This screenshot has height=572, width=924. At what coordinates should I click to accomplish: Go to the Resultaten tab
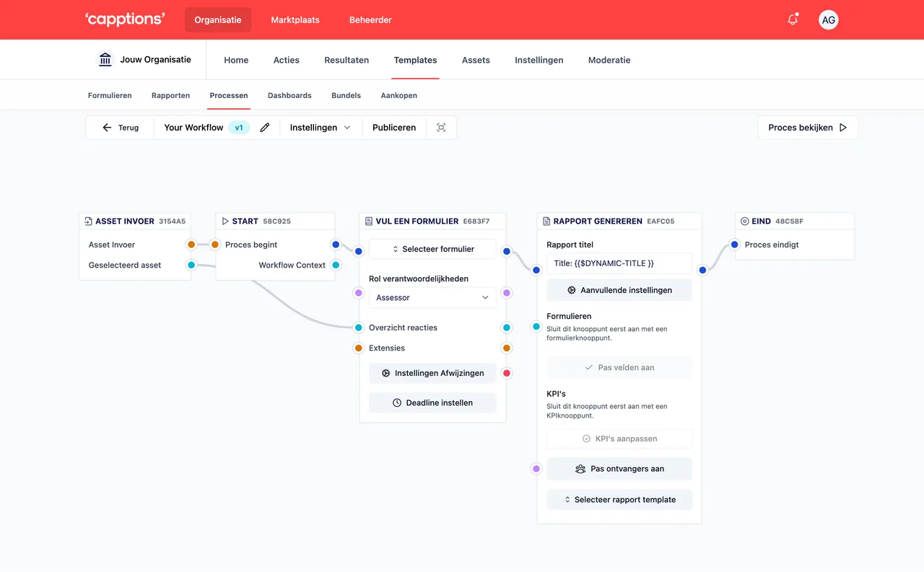point(346,60)
